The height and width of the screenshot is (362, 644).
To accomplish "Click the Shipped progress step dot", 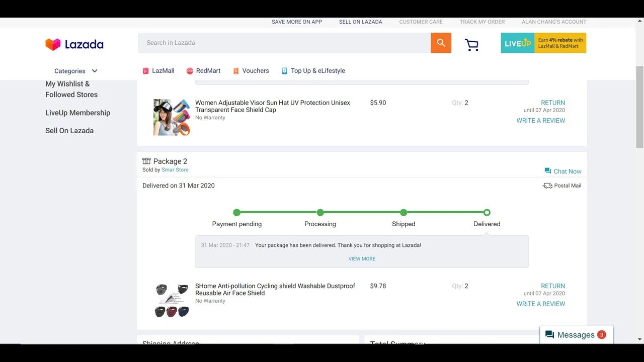I will click(404, 213).
